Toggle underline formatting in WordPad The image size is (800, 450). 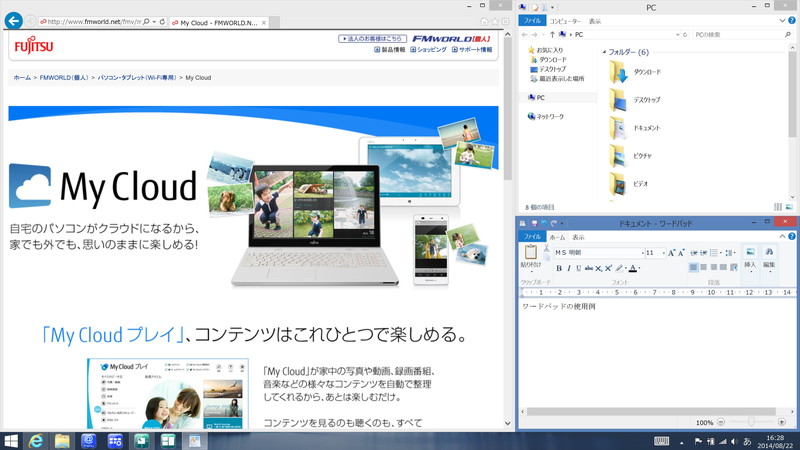tap(578, 268)
